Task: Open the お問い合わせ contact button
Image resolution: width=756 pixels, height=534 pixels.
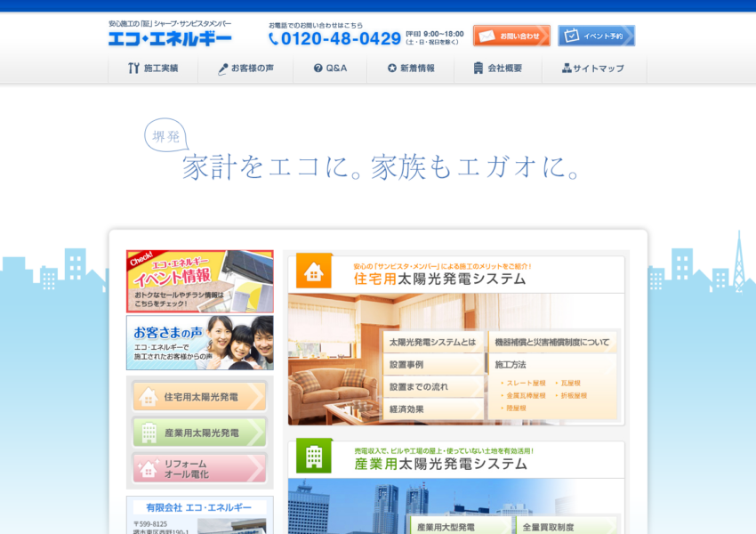Action: click(511, 36)
